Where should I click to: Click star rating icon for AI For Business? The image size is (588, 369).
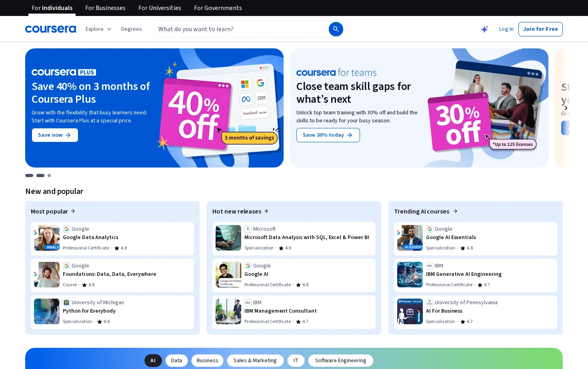click(463, 322)
